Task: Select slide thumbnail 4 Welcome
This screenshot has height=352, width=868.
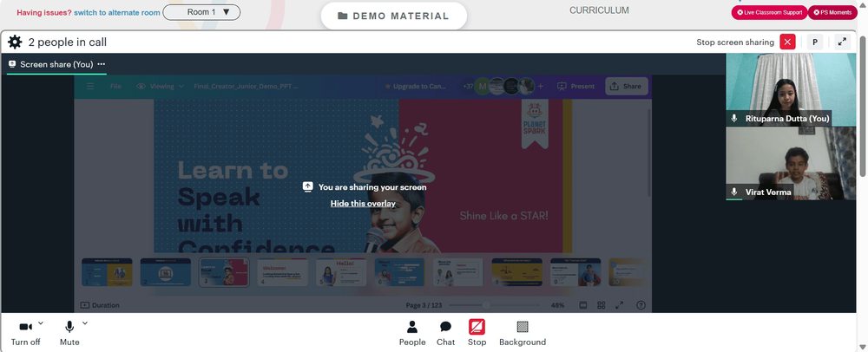Action: pyautogui.click(x=282, y=272)
